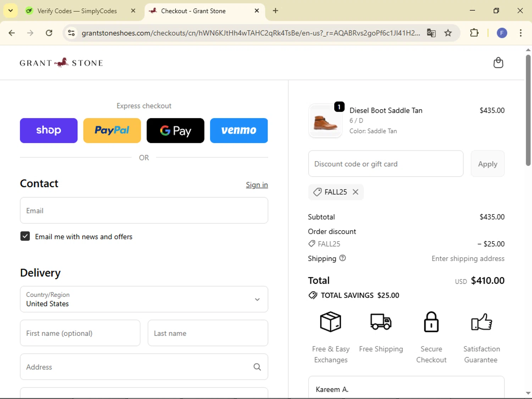Image resolution: width=532 pixels, height=399 pixels.
Task: Click the Free Shipping truck icon
Action: point(381,322)
